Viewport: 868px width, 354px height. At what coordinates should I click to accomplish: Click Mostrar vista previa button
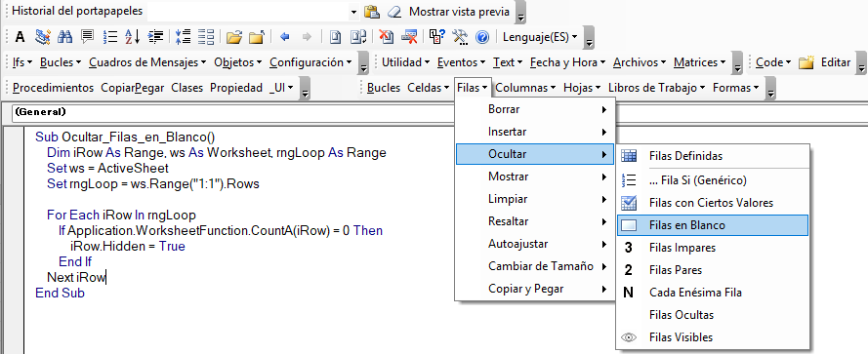460,11
